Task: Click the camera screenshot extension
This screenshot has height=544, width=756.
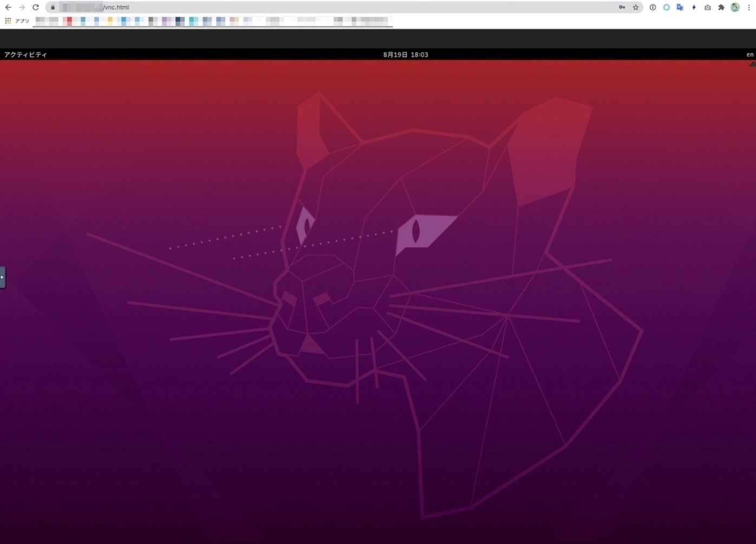Action: point(707,8)
